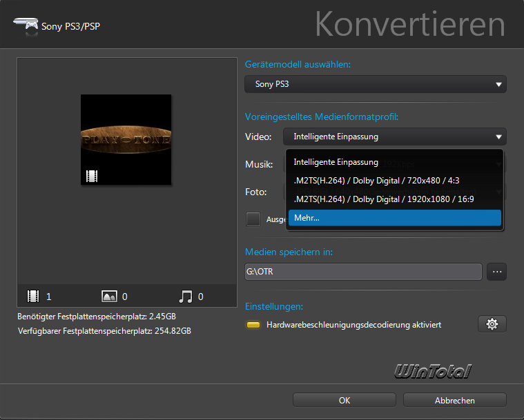Click the yellow hardware acceleration indicator

[253, 325]
